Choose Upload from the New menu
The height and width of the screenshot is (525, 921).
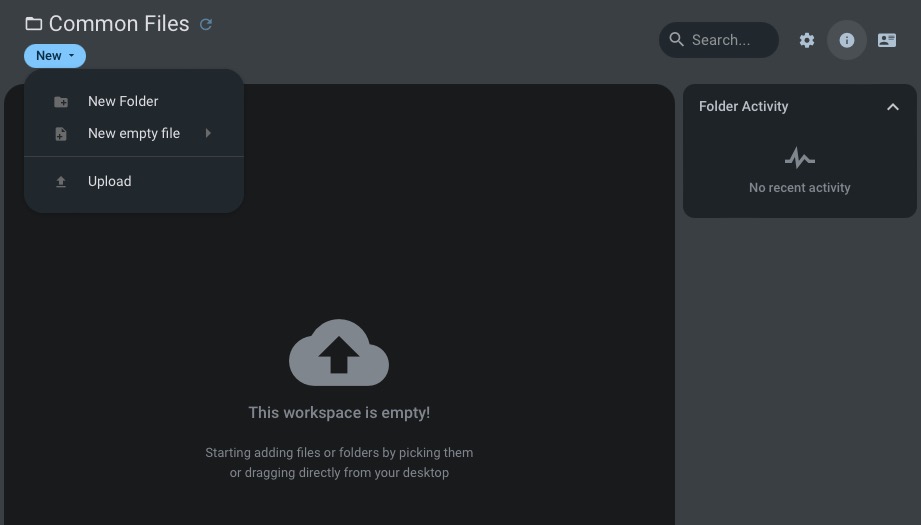(134, 181)
